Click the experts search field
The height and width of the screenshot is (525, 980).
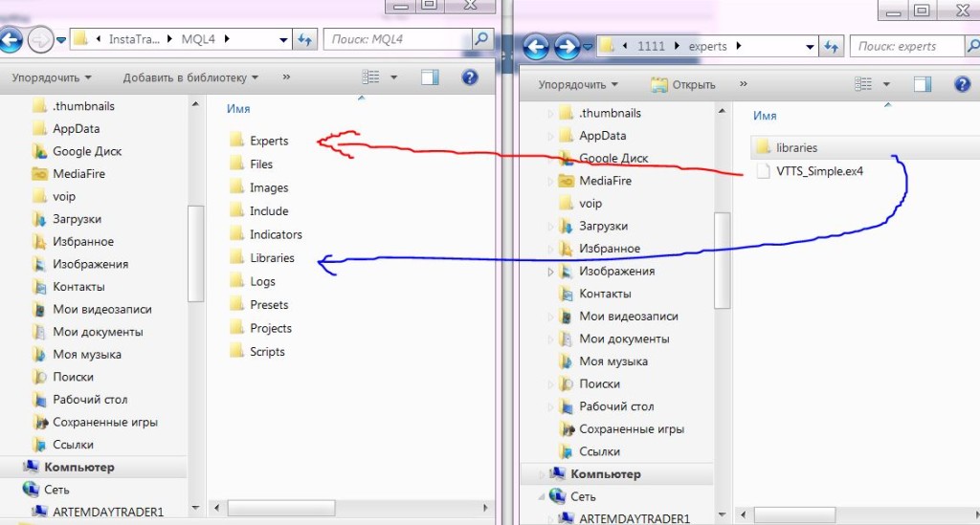point(906,46)
